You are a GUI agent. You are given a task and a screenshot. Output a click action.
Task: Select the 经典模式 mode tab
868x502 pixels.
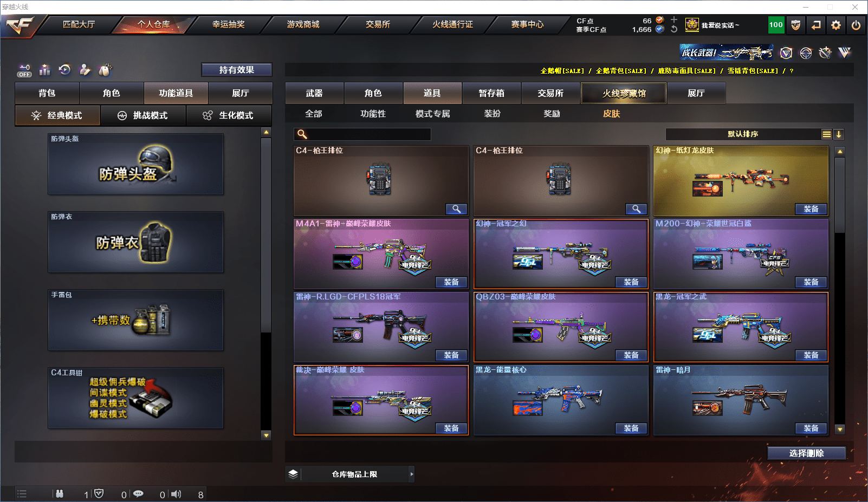click(x=57, y=115)
